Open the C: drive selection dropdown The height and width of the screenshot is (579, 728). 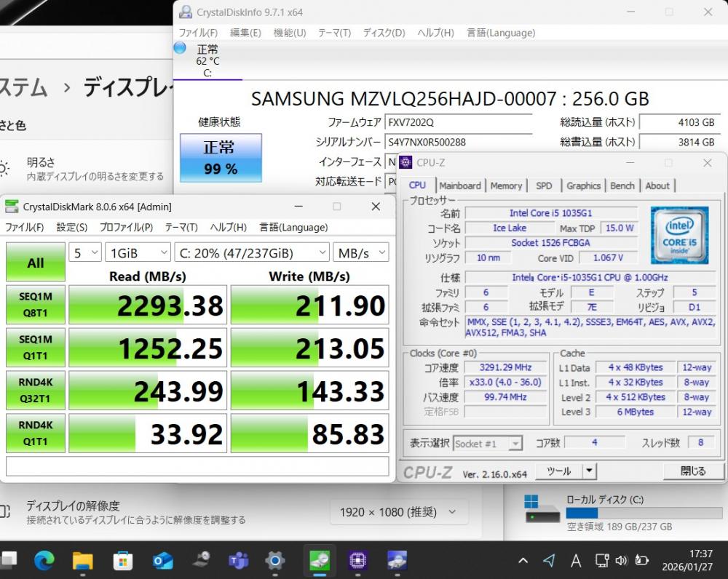point(252,252)
